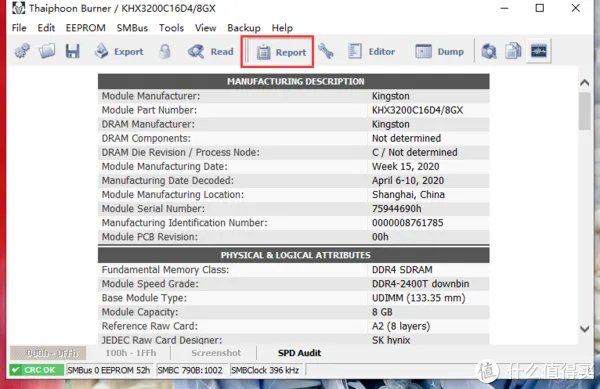Click the scrollbar down arrow
The height and width of the screenshot is (389, 600).
[584, 329]
